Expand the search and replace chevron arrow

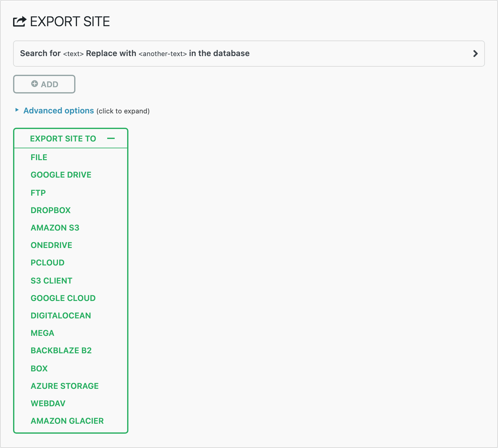tap(475, 54)
